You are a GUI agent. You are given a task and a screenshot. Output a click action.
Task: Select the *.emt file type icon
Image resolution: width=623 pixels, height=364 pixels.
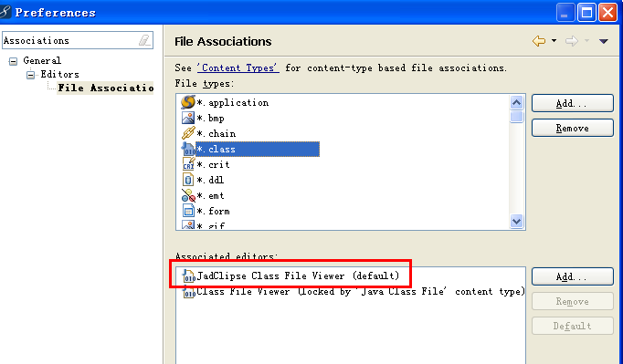click(x=188, y=195)
